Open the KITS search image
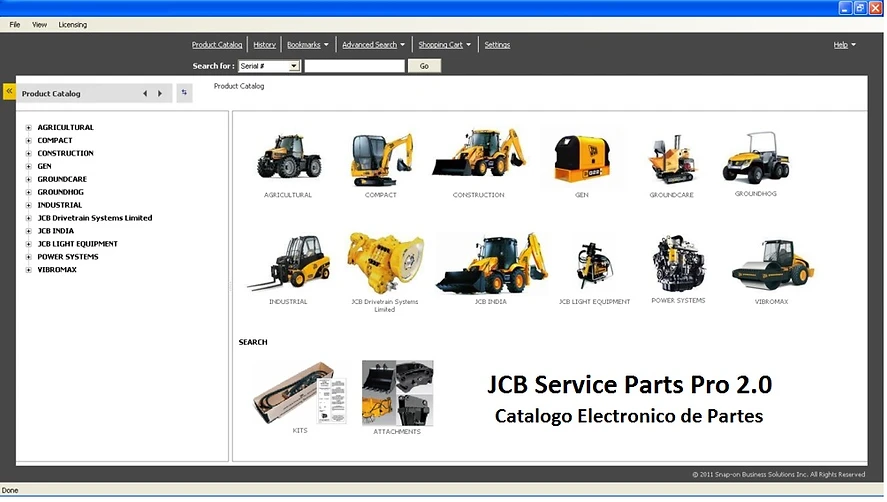The height and width of the screenshot is (502, 887). pyautogui.click(x=300, y=393)
